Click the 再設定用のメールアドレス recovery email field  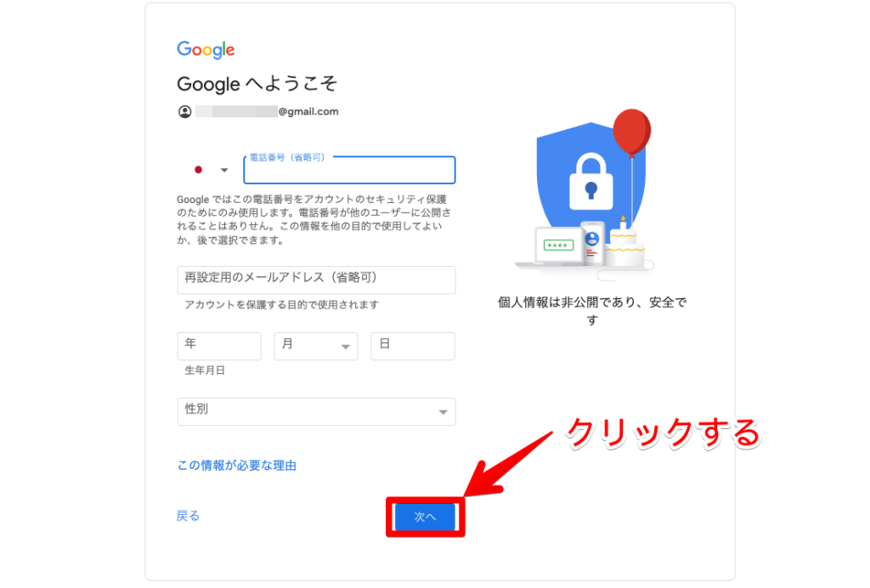click(x=316, y=280)
